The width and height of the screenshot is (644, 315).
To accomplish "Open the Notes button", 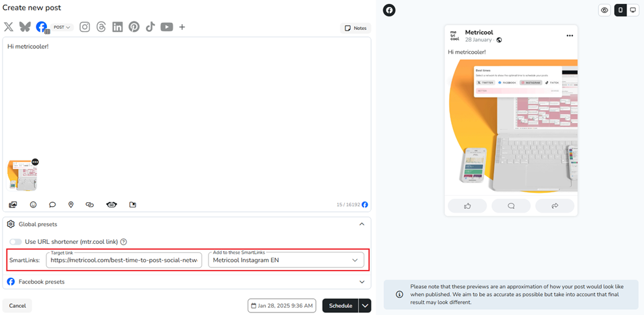I will point(355,28).
